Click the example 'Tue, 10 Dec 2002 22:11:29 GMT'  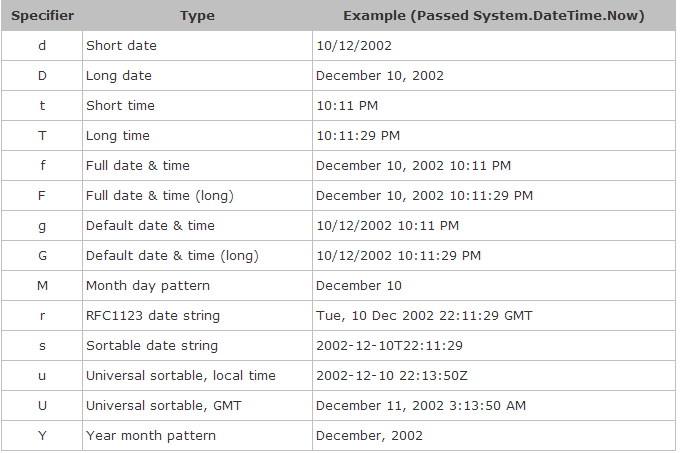click(x=424, y=316)
